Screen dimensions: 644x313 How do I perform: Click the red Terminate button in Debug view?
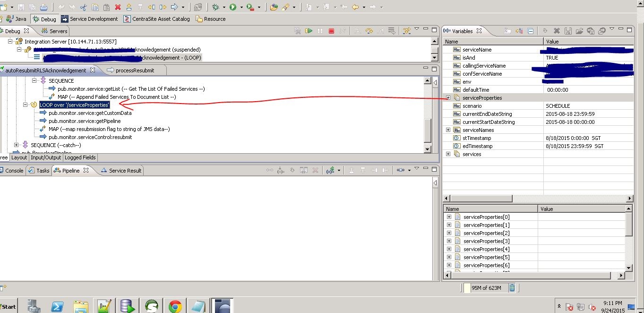(x=332, y=31)
